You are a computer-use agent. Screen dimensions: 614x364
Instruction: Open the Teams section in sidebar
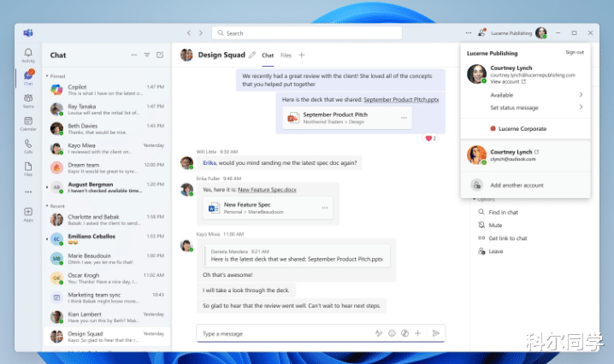coord(28,101)
